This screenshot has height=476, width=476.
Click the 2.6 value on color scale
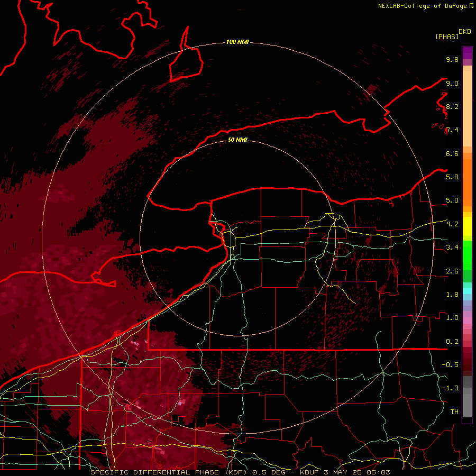tap(452, 271)
